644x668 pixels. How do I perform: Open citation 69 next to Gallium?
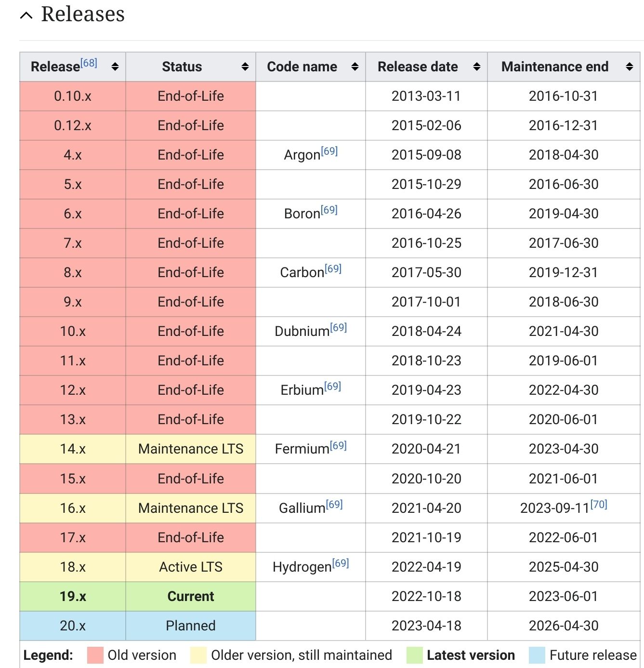tap(335, 504)
